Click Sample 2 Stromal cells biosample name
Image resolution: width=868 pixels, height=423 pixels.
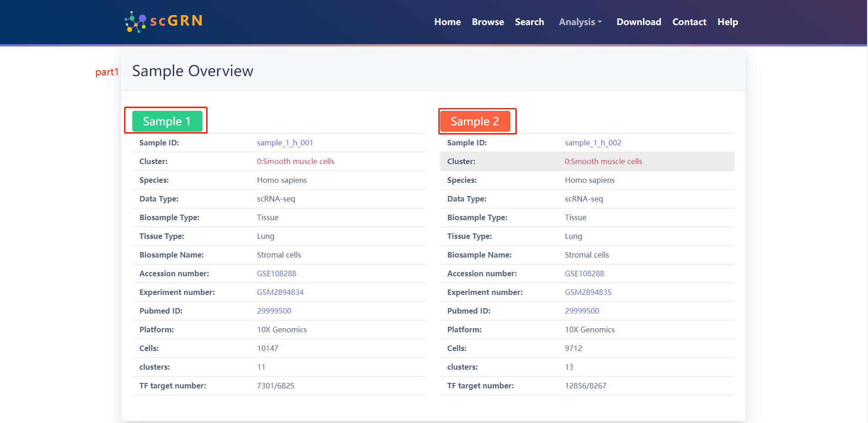tap(587, 255)
